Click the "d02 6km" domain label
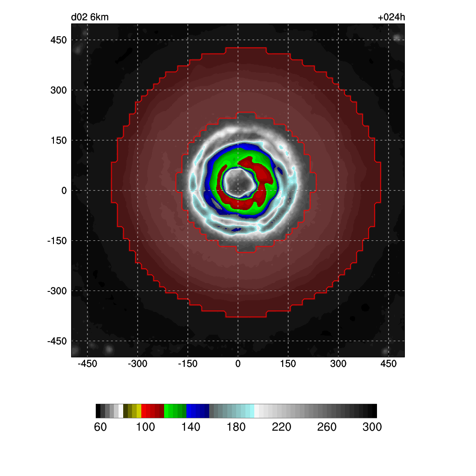476x476 pixels. (x=90, y=18)
